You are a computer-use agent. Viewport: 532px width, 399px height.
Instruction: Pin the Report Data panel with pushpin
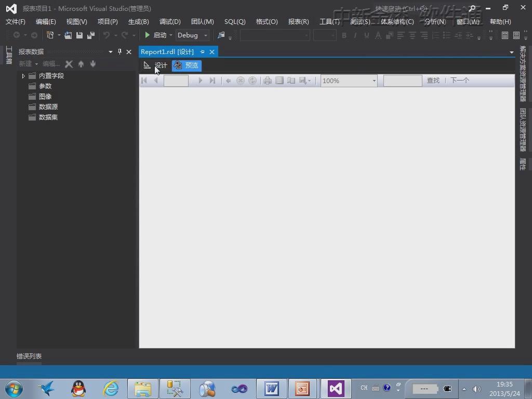pos(119,51)
